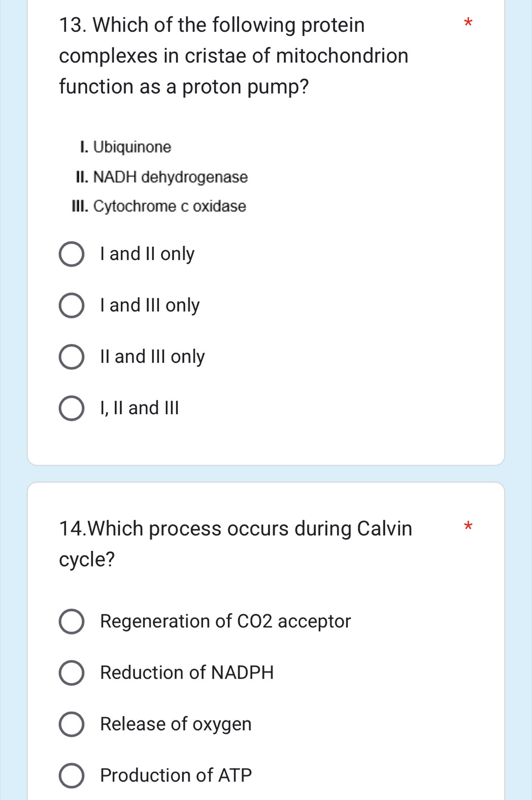Screen dimensions: 532x800
Task: Choose "Production of ATP" for question 14
Action: [x=72, y=776]
